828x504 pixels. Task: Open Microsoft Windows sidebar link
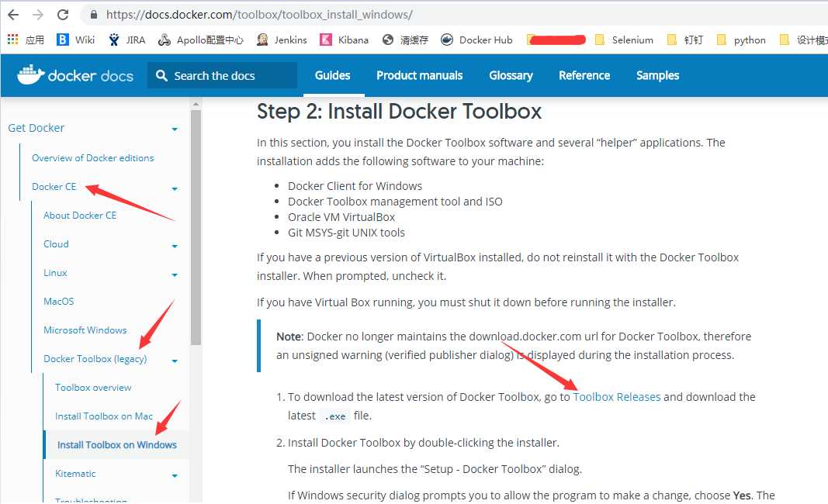(85, 330)
